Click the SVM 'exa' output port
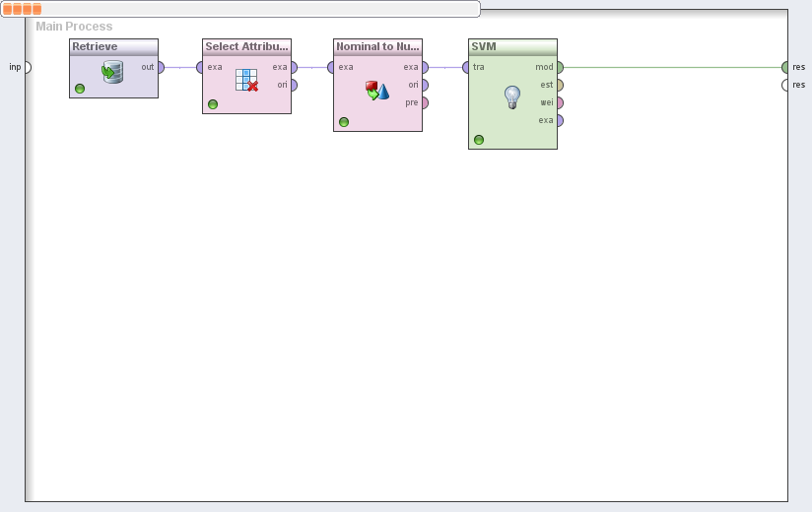 coord(561,120)
